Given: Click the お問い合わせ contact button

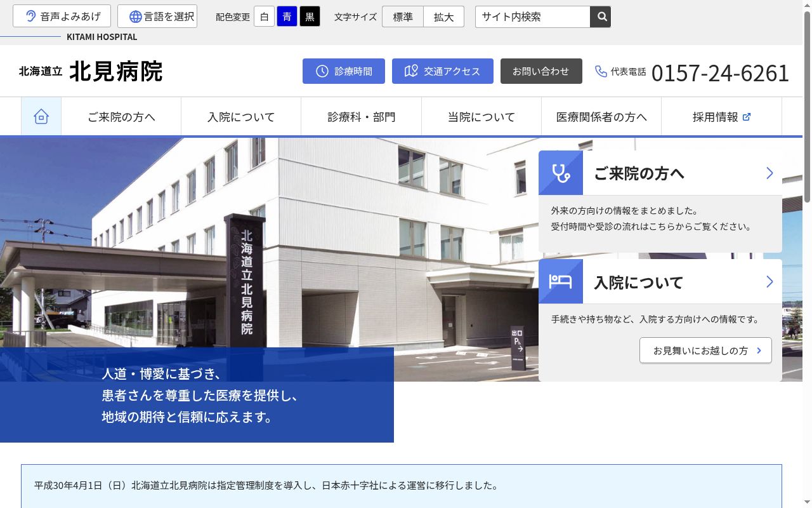Looking at the screenshot, I should click(x=541, y=71).
